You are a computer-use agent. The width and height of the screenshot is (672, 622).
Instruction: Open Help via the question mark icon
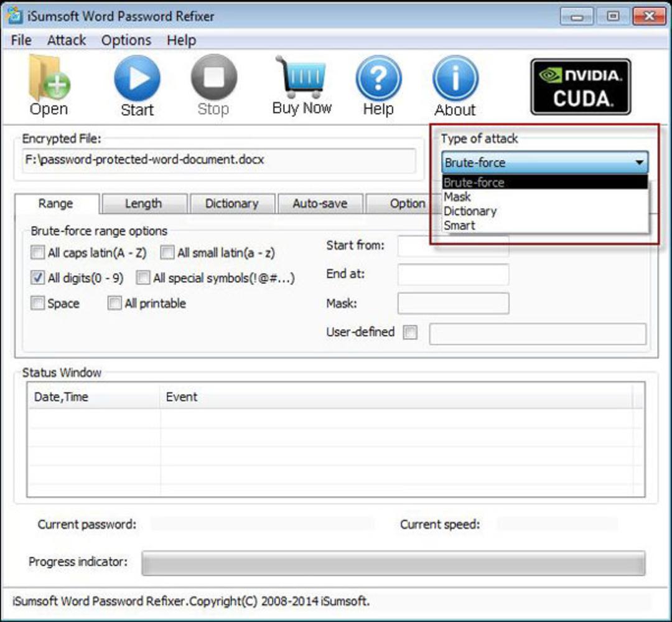tap(378, 78)
